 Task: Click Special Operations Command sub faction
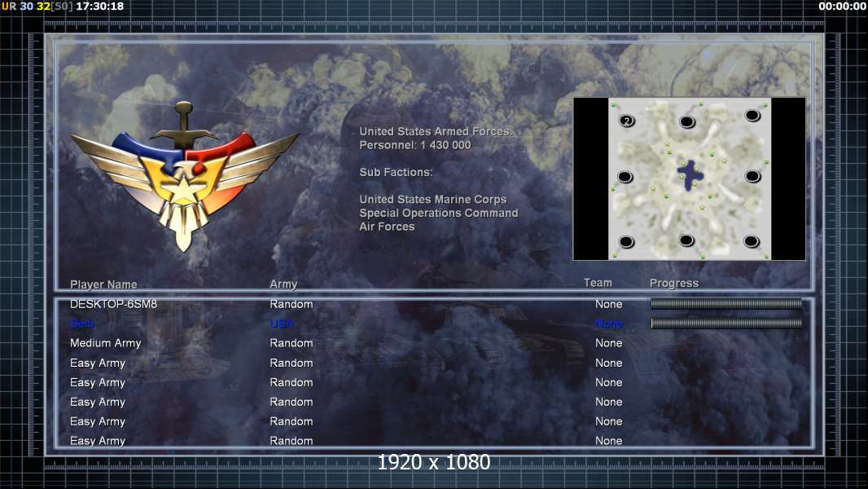[x=438, y=213]
